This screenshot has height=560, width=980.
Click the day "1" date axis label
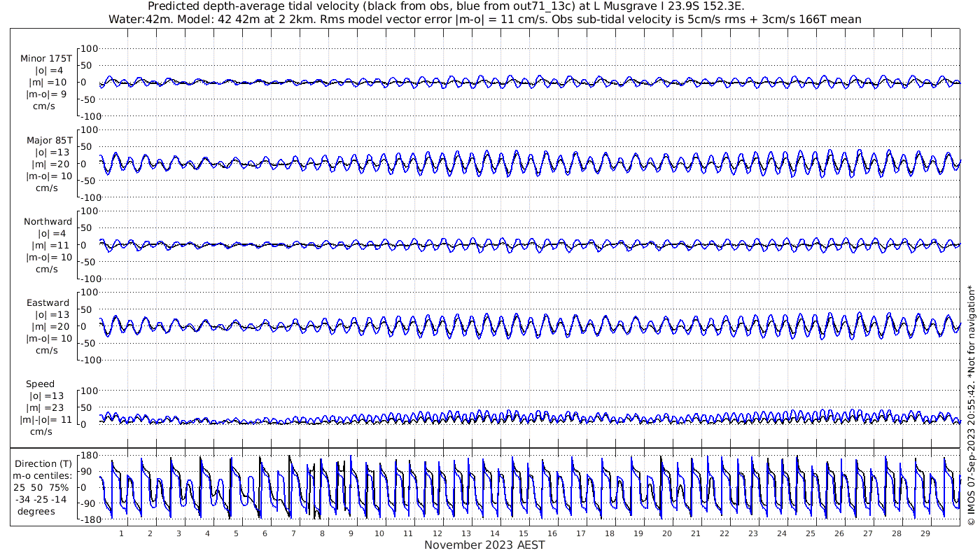[121, 533]
